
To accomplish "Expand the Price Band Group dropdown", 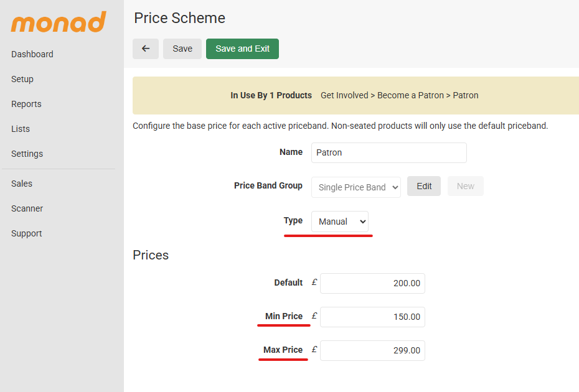I will point(355,187).
